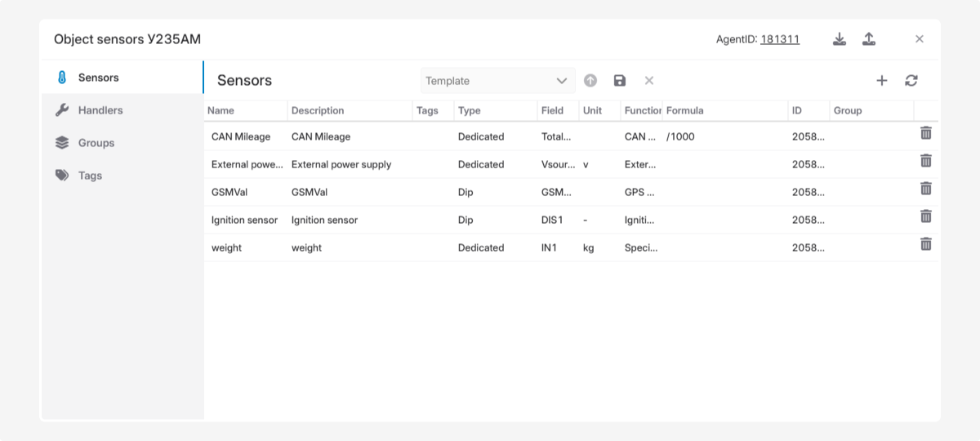The image size is (980, 441).
Task: Sort by the Name column header
Action: [x=220, y=110]
